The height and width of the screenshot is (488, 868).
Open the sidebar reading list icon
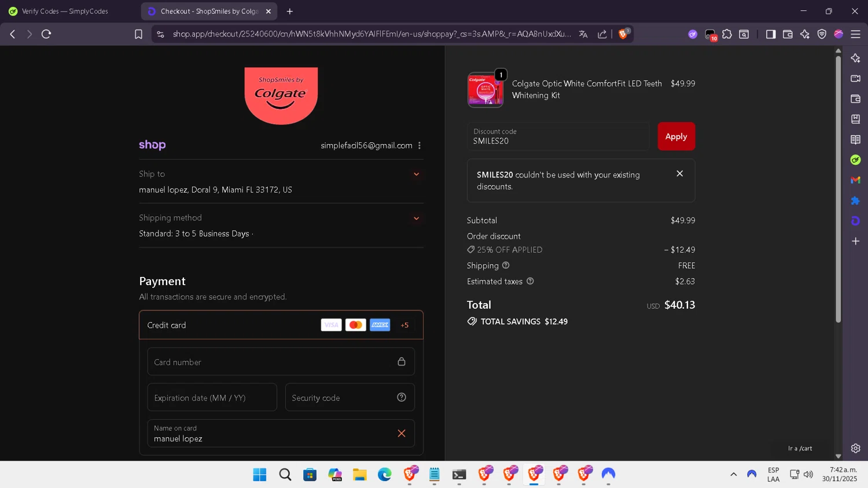coord(855,139)
